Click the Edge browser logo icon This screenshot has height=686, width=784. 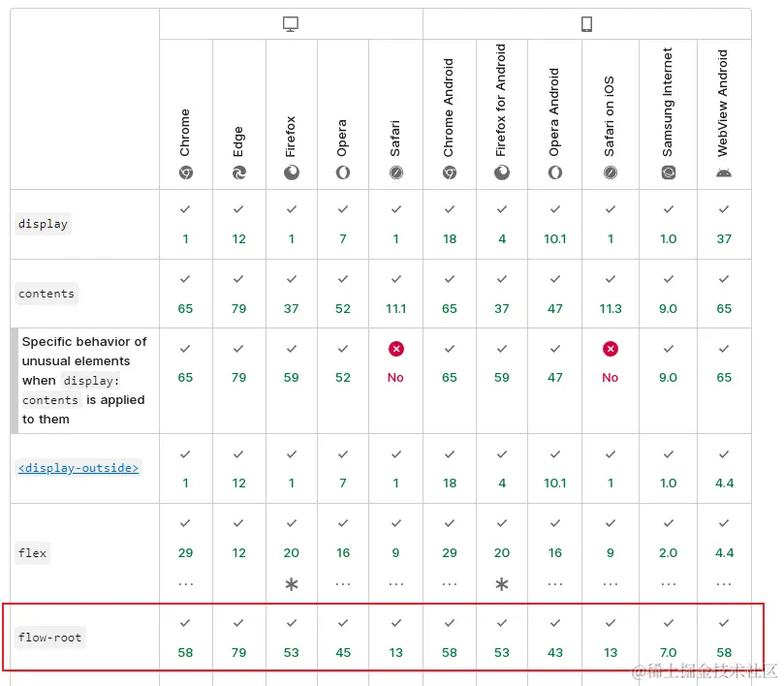click(238, 172)
